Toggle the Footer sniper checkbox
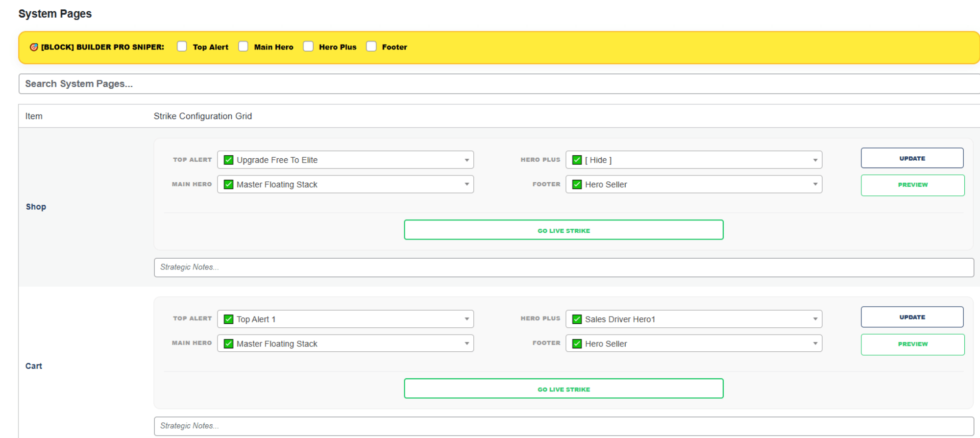980x438 pixels. click(x=371, y=47)
